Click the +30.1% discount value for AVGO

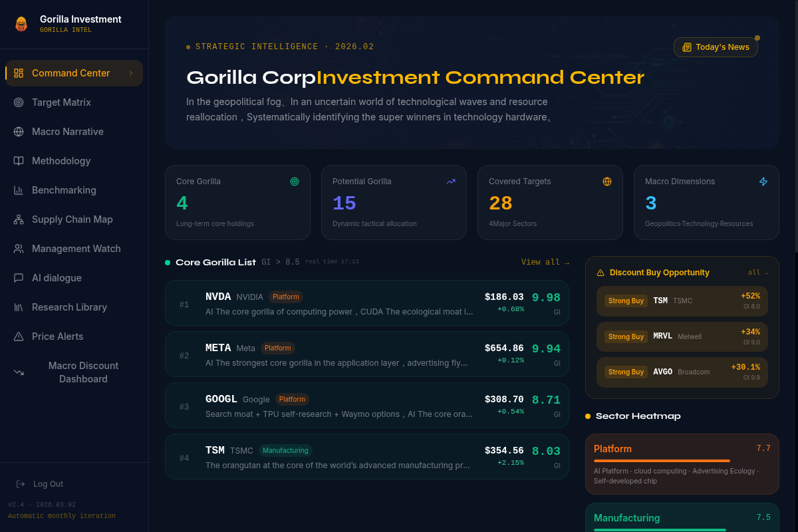tap(745, 368)
